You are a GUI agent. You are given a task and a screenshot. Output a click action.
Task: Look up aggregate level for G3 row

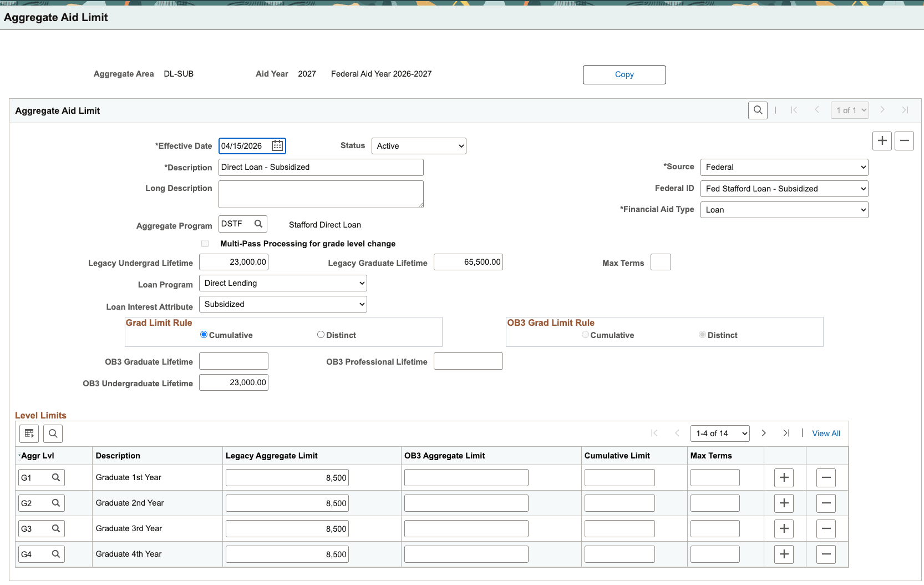coord(56,528)
